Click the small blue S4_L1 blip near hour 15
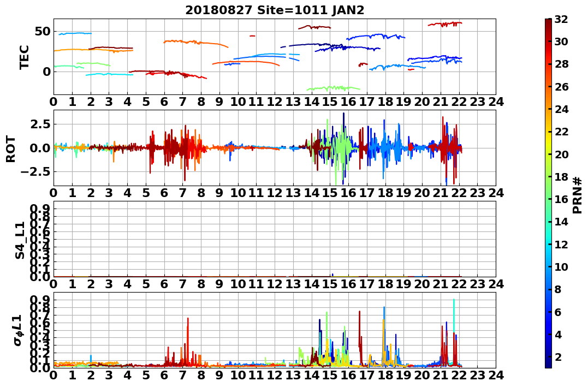588x387 pixels. pyautogui.click(x=332, y=275)
